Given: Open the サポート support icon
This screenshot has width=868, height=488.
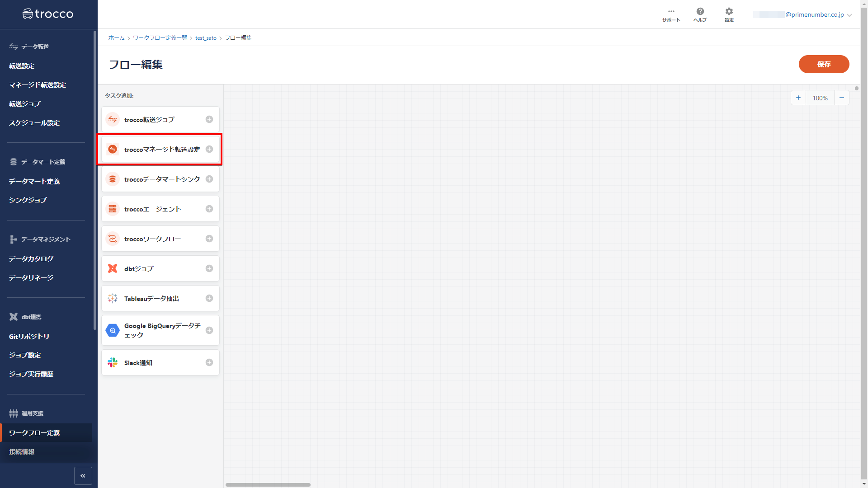Looking at the screenshot, I should (671, 15).
